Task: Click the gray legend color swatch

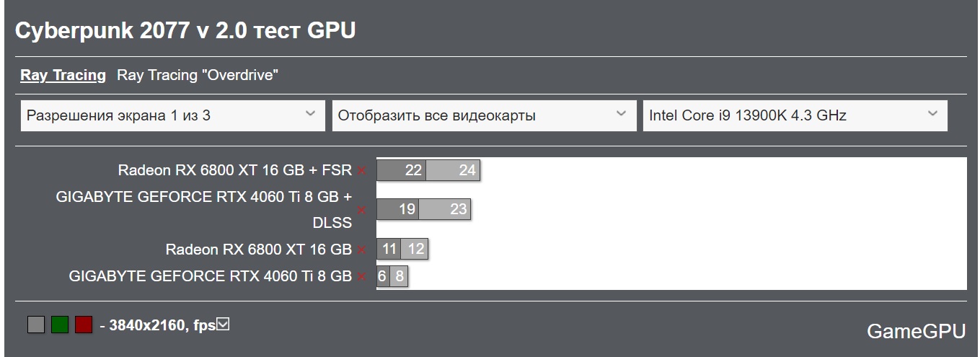Action: click(x=36, y=325)
